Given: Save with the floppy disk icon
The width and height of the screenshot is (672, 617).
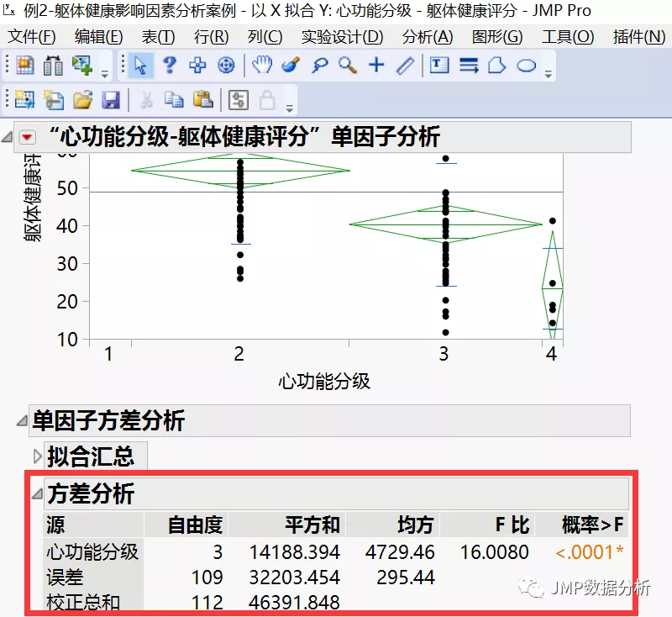Looking at the screenshot, I should [111, 100].
